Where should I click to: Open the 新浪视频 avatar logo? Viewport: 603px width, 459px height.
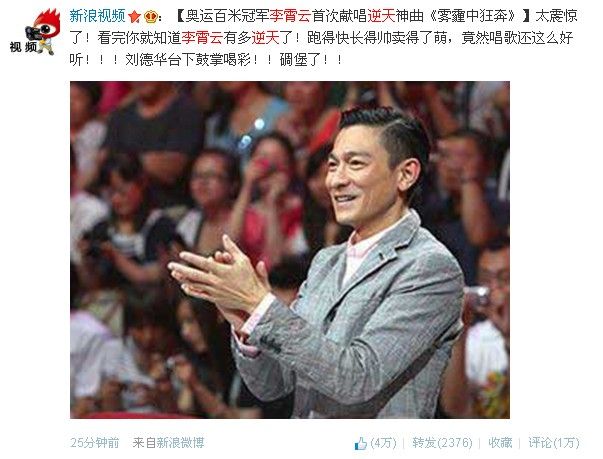[x=35, y=32]
